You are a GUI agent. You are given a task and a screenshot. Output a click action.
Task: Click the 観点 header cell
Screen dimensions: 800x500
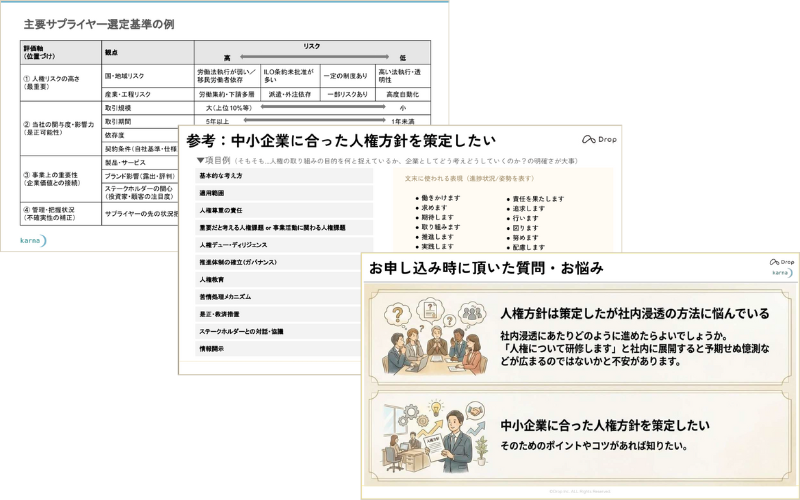pyautogui.click(x=148, y=53)
